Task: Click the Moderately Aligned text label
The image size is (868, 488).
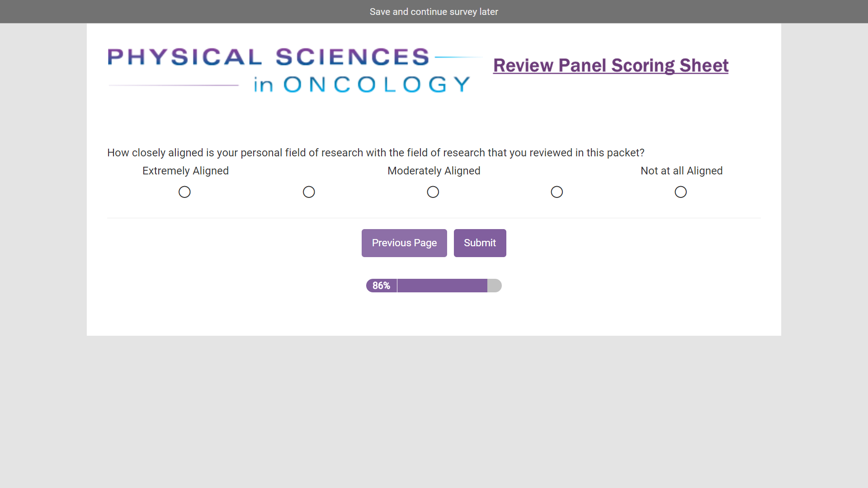Action: click(x=434, y=171)
